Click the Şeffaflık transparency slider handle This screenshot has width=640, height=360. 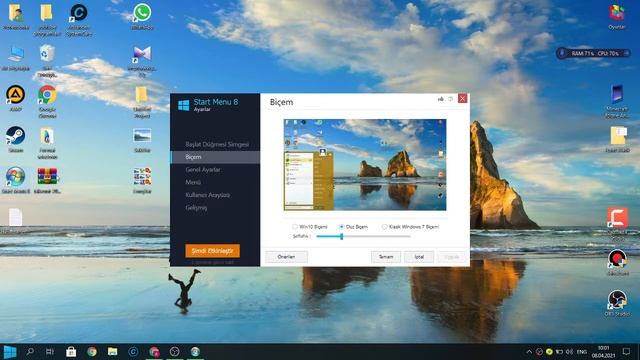(342, 236)
